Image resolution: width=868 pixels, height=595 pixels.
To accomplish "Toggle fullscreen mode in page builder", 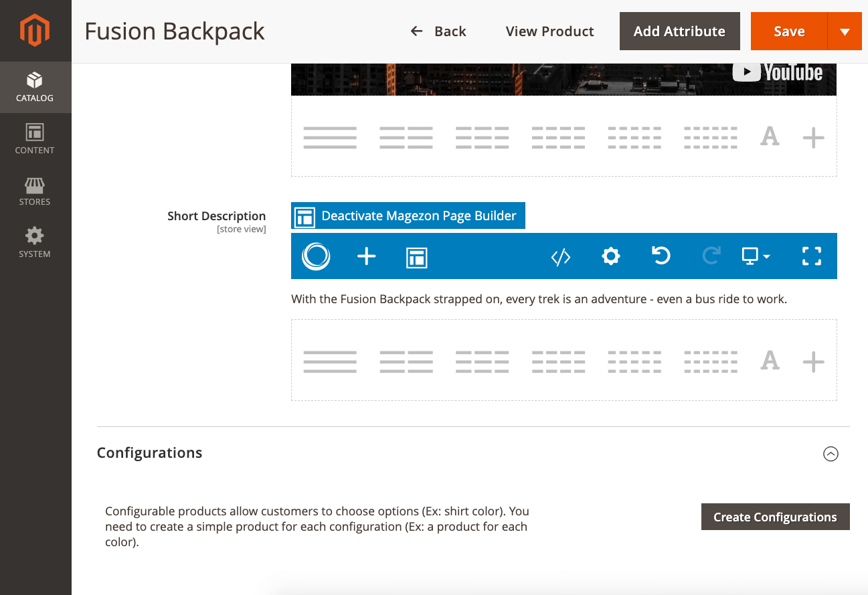I will tap(812, 256).
